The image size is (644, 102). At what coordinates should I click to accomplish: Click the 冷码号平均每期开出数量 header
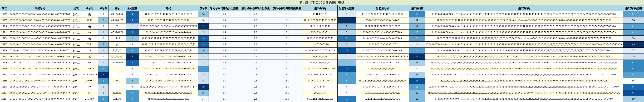tap(224, 8)
